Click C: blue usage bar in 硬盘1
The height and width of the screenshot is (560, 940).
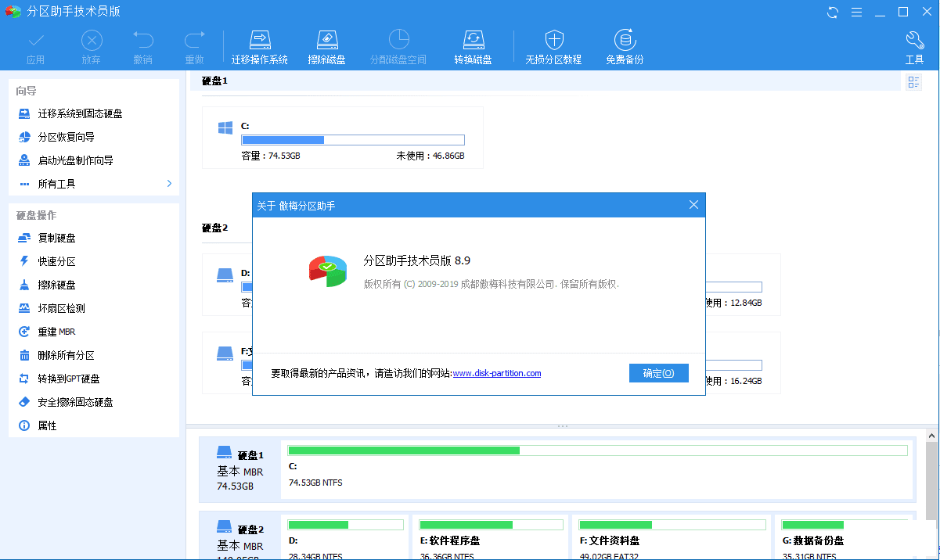[353, 140]
